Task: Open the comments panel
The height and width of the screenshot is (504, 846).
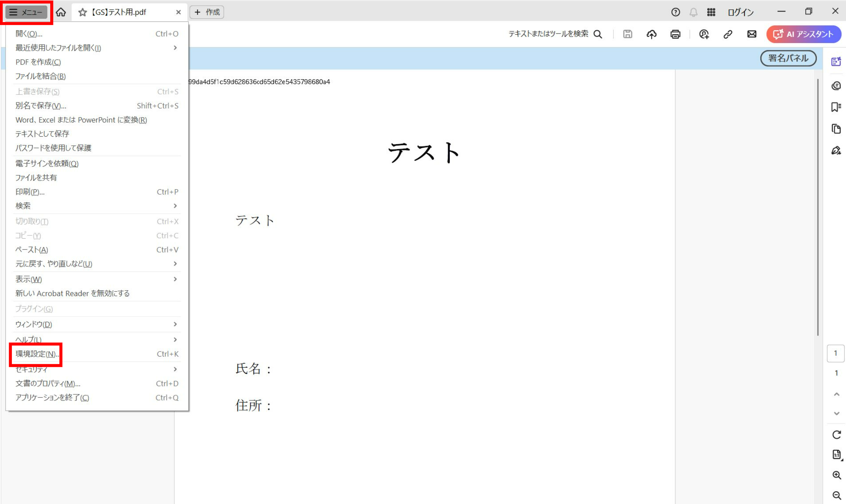Action: point(836,86)
